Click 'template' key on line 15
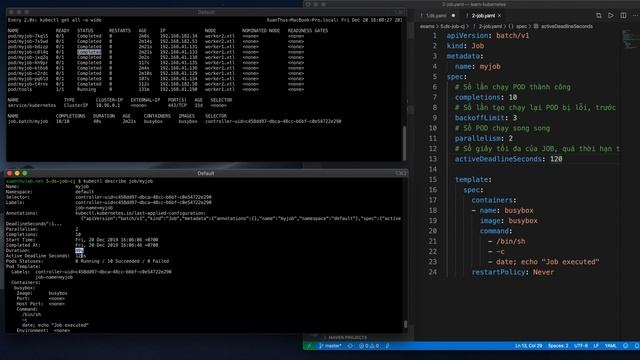 point(471,179)
